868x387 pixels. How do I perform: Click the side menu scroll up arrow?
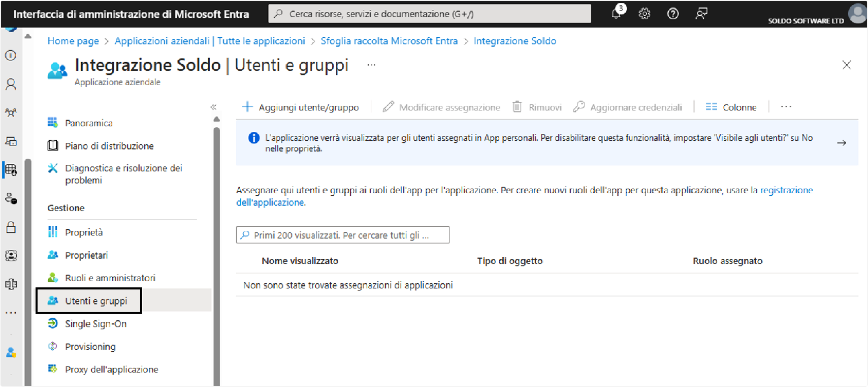point(216,119)
